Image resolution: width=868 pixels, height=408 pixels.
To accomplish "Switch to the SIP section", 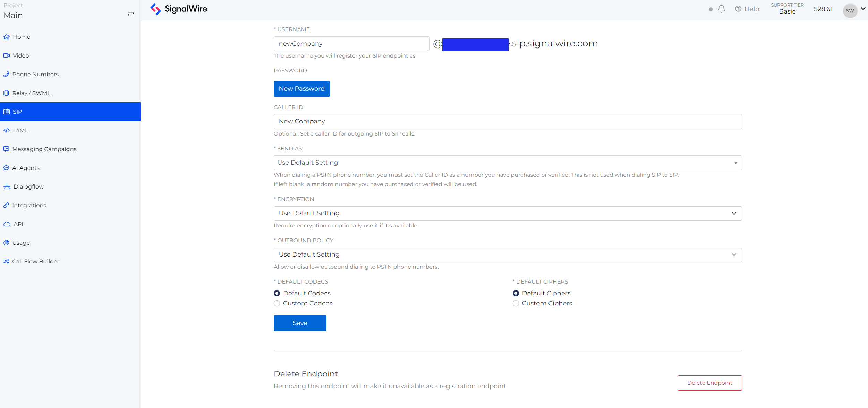I will point(17,112).
